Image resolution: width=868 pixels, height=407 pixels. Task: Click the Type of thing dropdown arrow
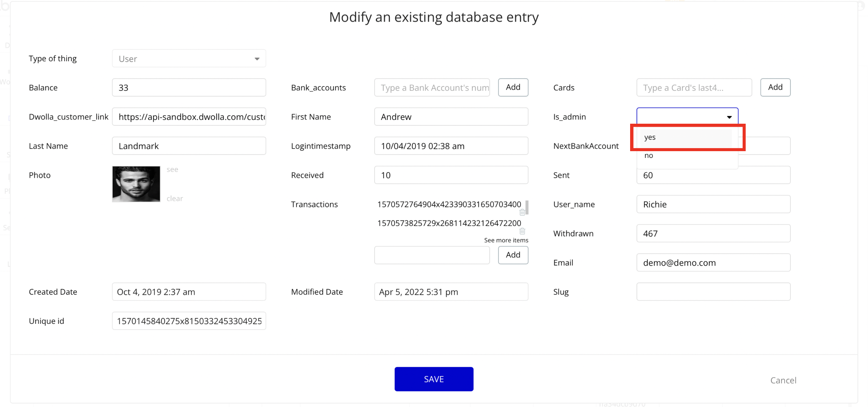[257, 59]
